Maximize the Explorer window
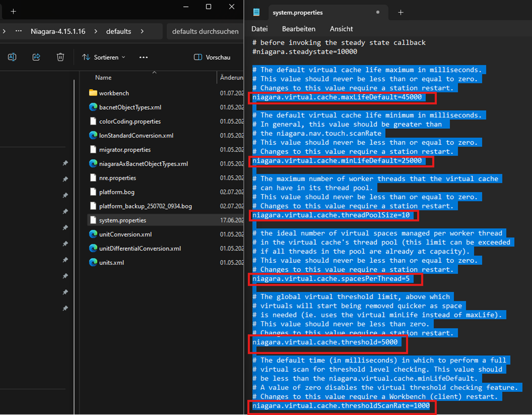This screenshot has width=532, height=415. [209, 7]
